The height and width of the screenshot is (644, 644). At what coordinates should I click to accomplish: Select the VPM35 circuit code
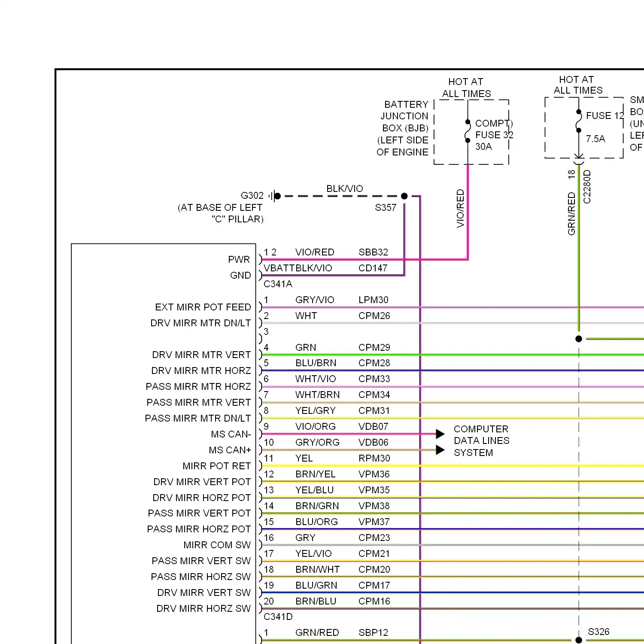point(374,490)
